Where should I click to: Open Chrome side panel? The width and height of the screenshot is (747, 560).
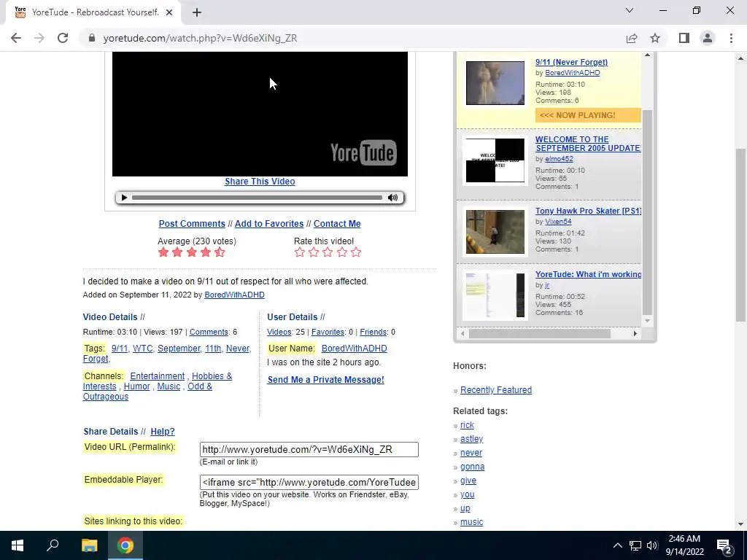click(x=684, y=38)
